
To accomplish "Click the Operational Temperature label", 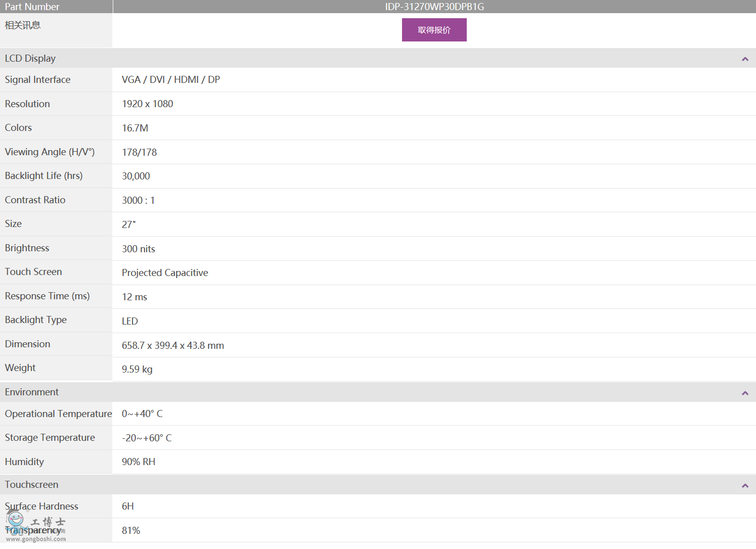I will [58, 414].
